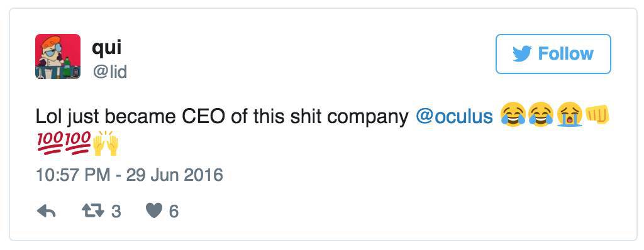The width and height of the screenshot is (644, 250).
Task: Follow the user qui
Action: (553, 54)
